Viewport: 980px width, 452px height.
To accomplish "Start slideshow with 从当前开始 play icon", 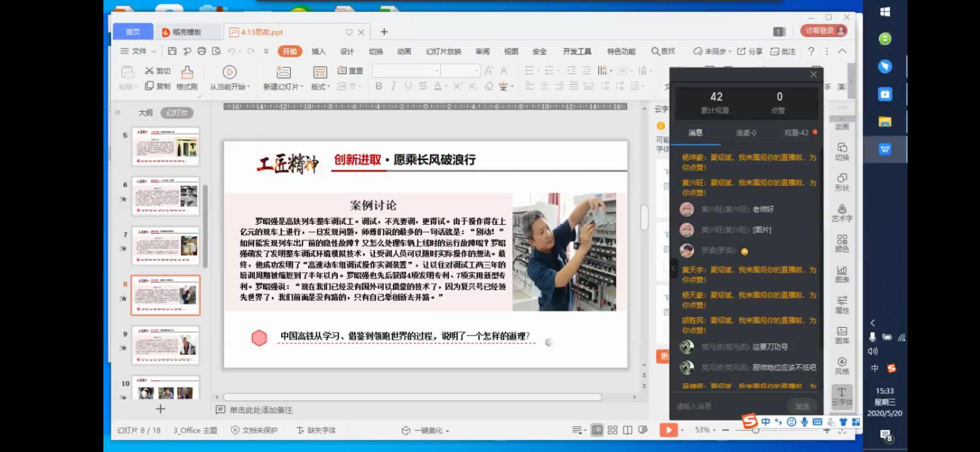I will 229,72.
